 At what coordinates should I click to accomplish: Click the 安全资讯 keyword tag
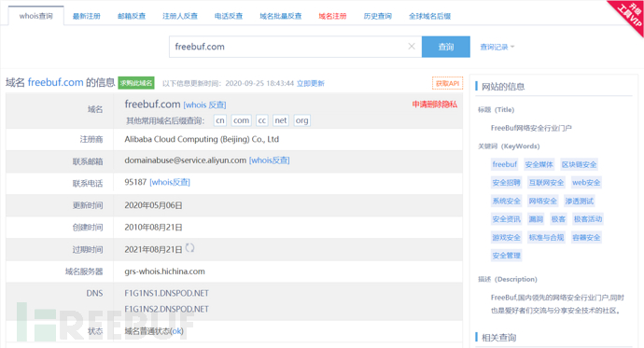[506, 219]
